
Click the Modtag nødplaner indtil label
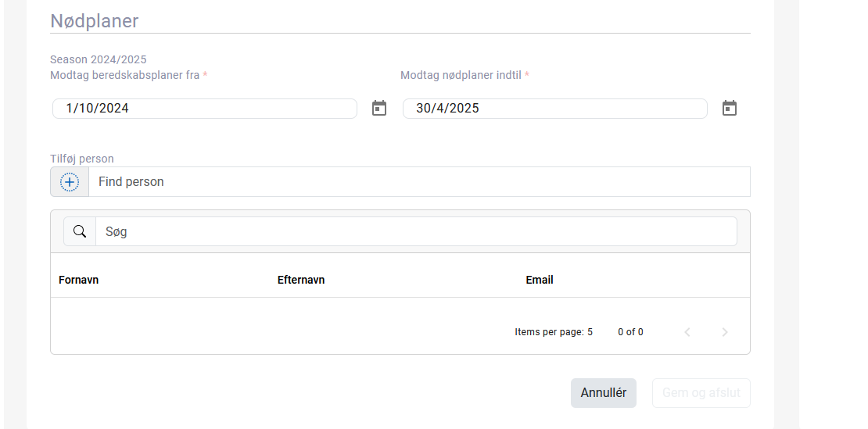pyautogui.click(x=461, y=75)
